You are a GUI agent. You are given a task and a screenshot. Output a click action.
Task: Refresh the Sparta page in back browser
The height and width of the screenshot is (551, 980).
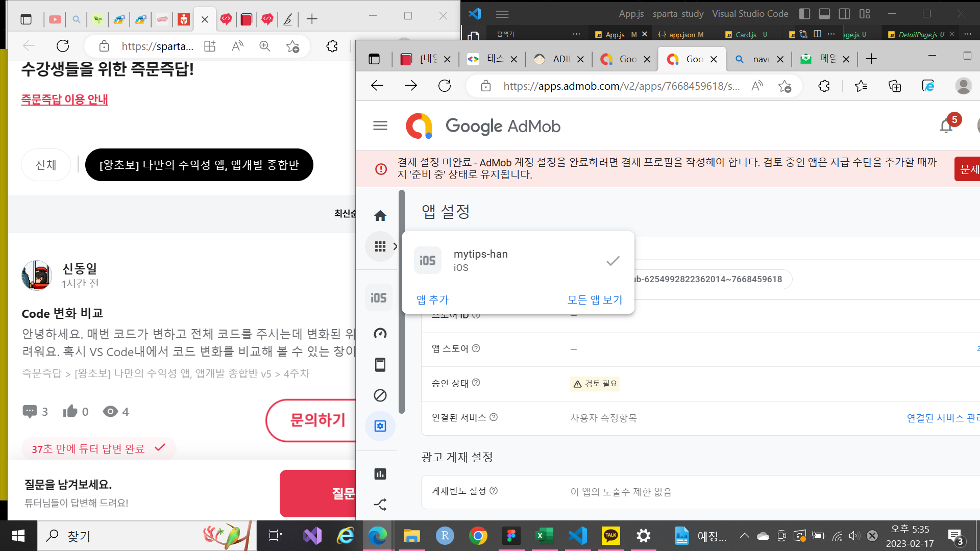[x=63, y=46]
